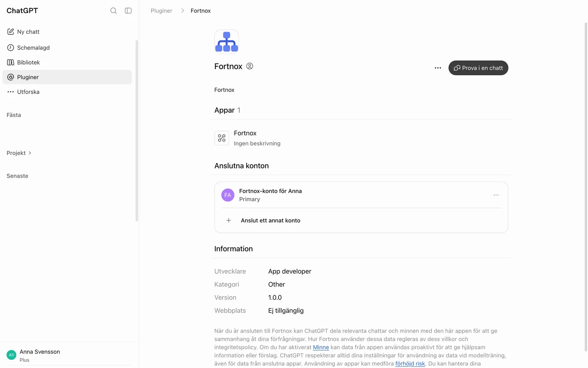The width and height of the screenshot is (588, 368).
Task: Click the Ej tillgänglig website value
Action: coord(286,311)
